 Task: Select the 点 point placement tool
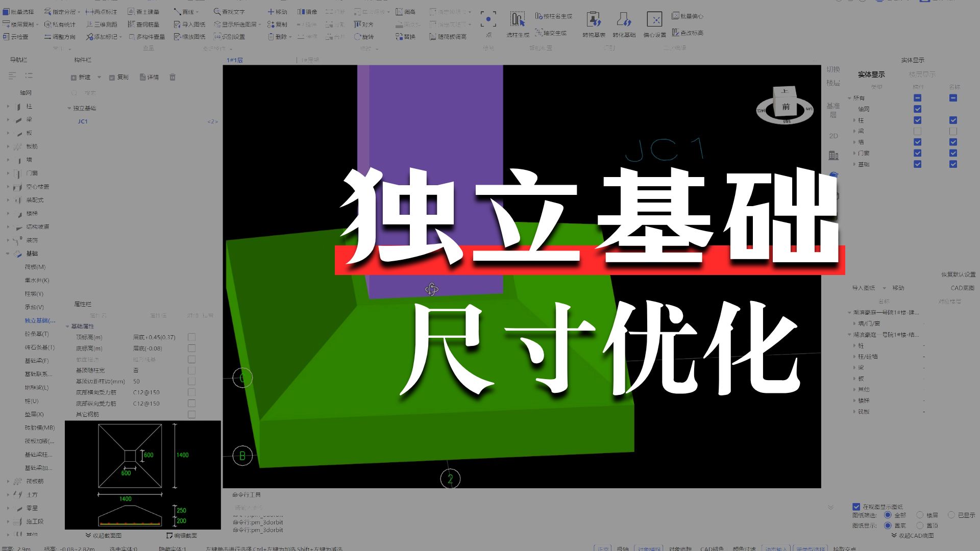[488, 23]
